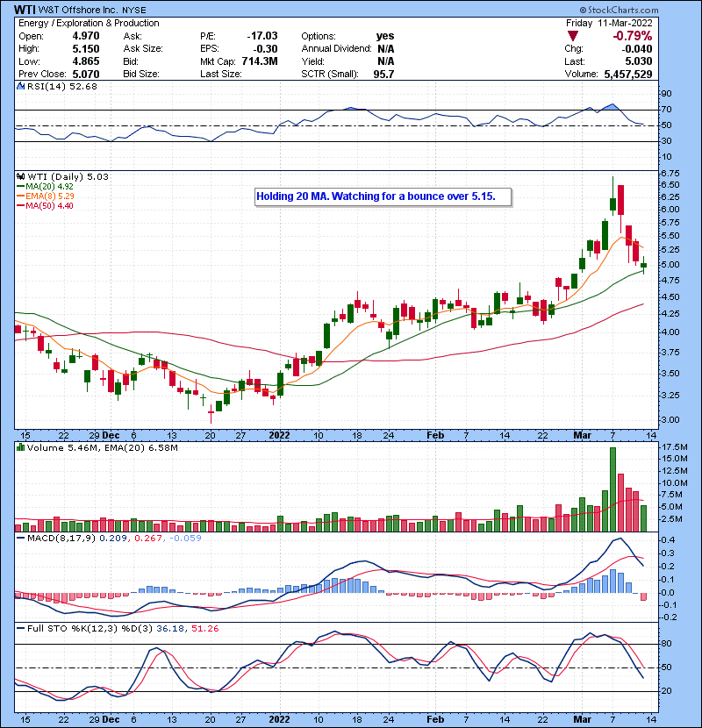The height and width of the screenshot is (728, 702).
Task: Click the NYSE exchange label
Action: 135,10
